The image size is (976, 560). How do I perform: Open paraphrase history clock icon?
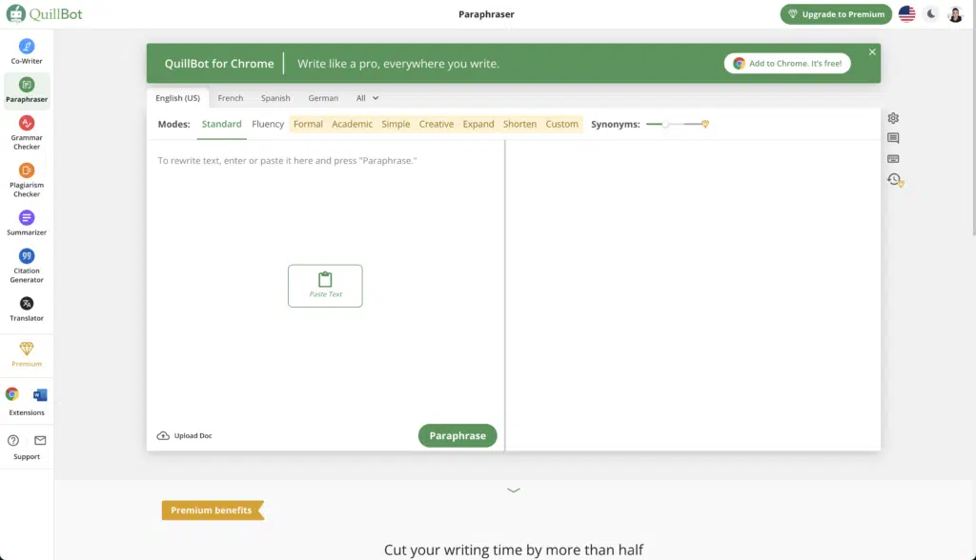coord(894,180)
